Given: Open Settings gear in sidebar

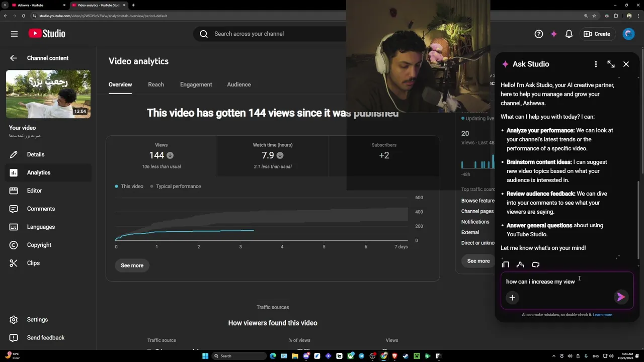Looking at the screenshot, I should [48, 320].
